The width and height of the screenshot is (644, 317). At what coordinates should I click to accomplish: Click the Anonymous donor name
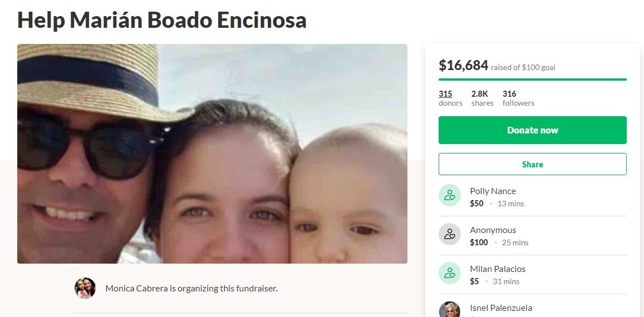point(493,230)
